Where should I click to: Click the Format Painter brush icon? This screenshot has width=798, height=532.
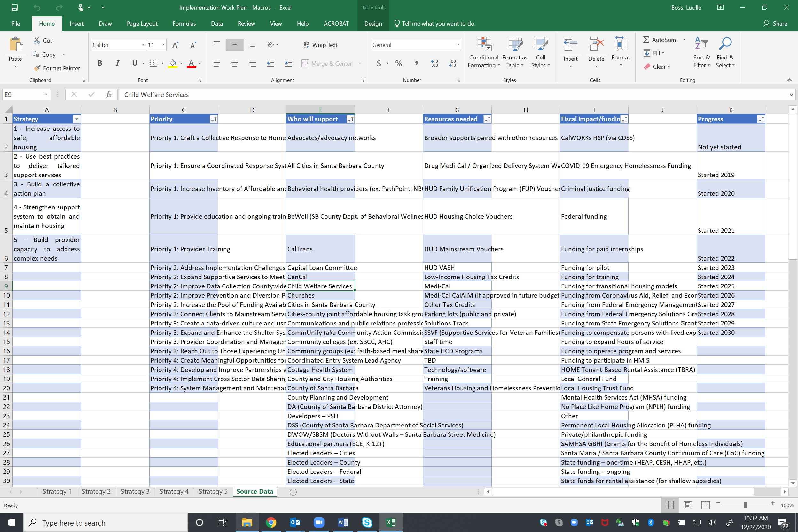click(x=37, y=68)
